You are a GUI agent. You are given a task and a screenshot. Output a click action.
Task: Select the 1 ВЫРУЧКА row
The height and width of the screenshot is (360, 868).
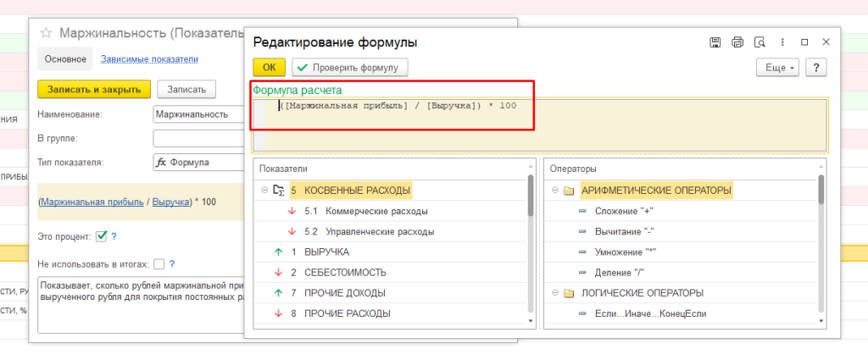pos(390,252)
